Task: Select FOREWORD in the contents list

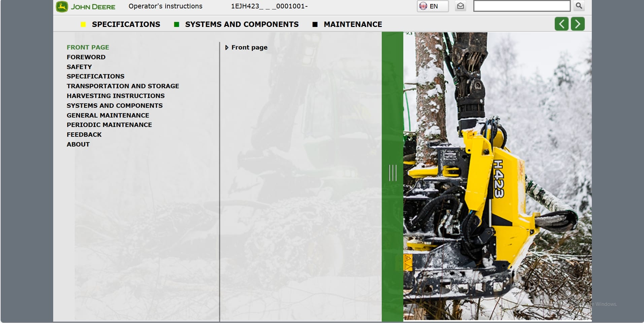Action: [x=86, y=57]
